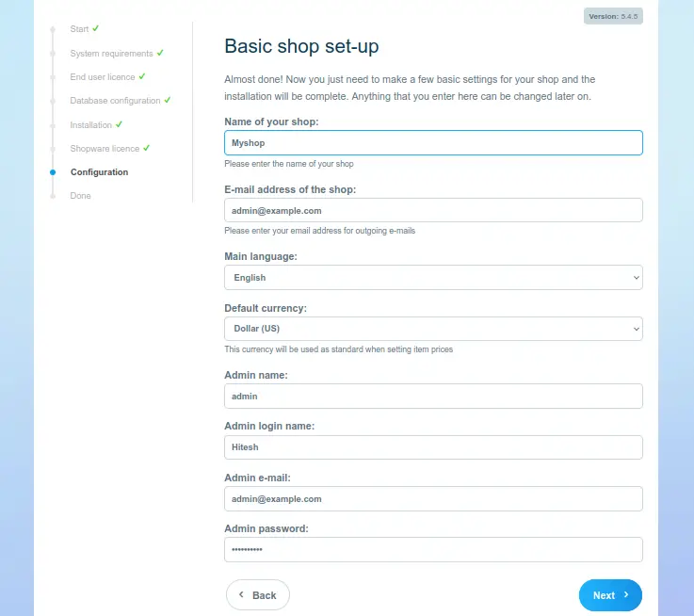Focus the Name of your shop field
Viewport: 694px width, 616px height.
(x=433, y=143)
